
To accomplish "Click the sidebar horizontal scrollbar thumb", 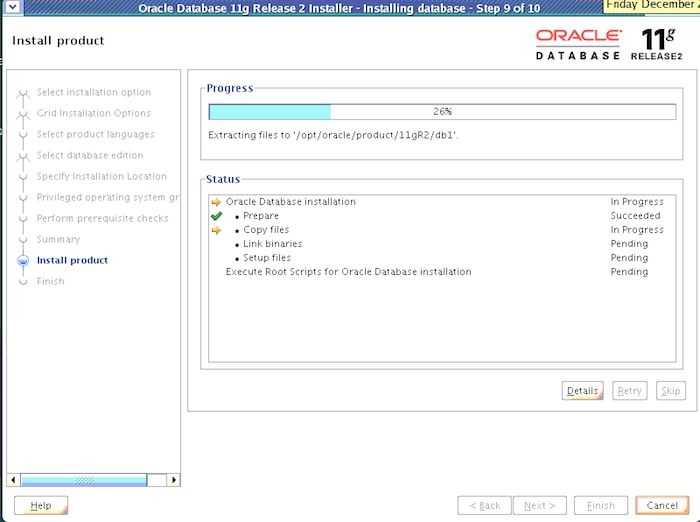I will pos(84,480).
